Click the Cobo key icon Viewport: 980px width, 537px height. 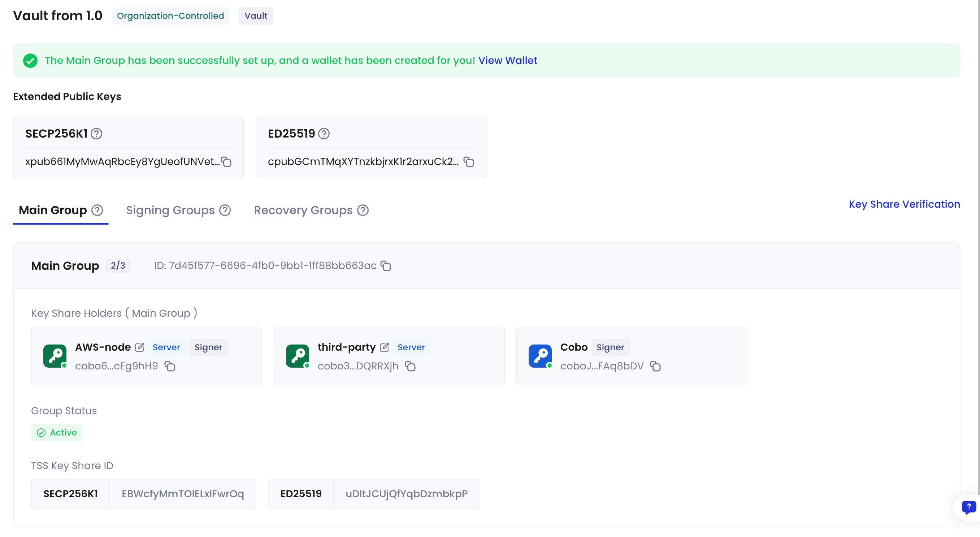(540, 356)
